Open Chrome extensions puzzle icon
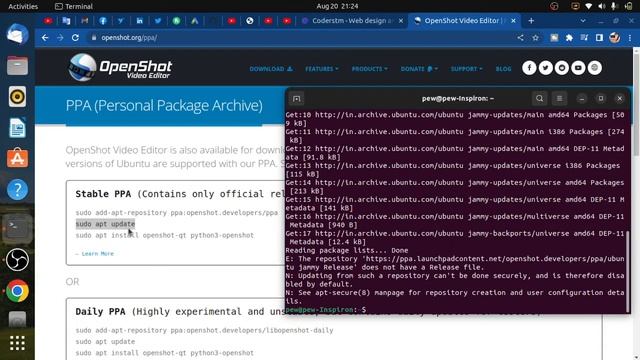The image size is (640, 360). [x=569, y=38]
